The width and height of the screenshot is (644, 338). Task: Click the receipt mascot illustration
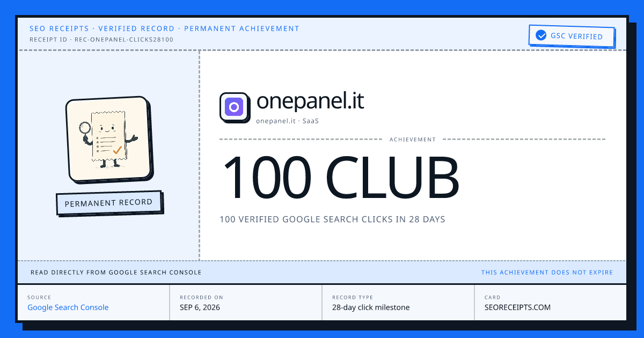[x=107, y=139]
